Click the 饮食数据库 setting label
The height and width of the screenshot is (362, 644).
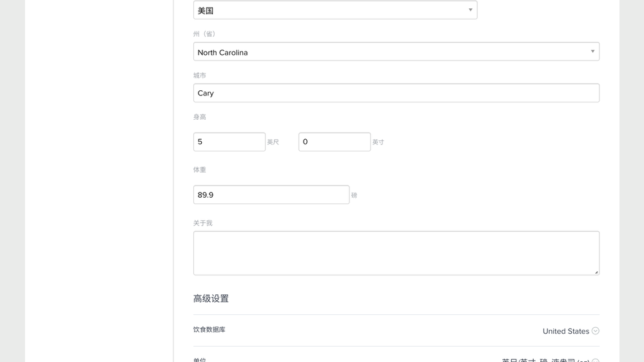pyautogui.click(x=210, y=330)
